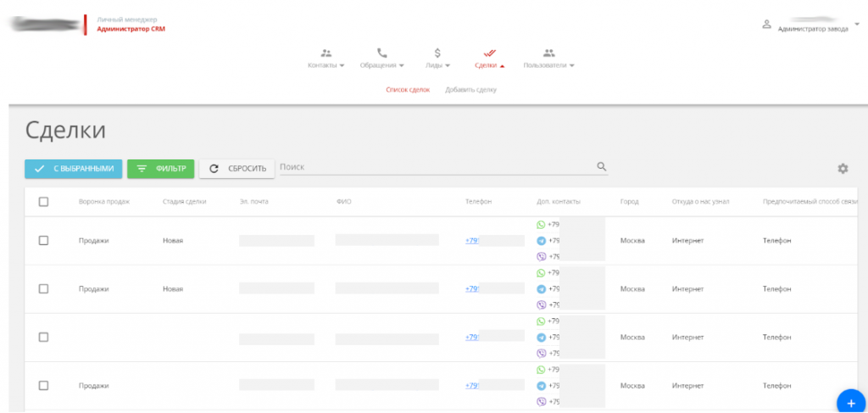This screenshot has height=413, width=868.
Task: Click the user profile icon near Администратор завода
Action: coord(766,25)
